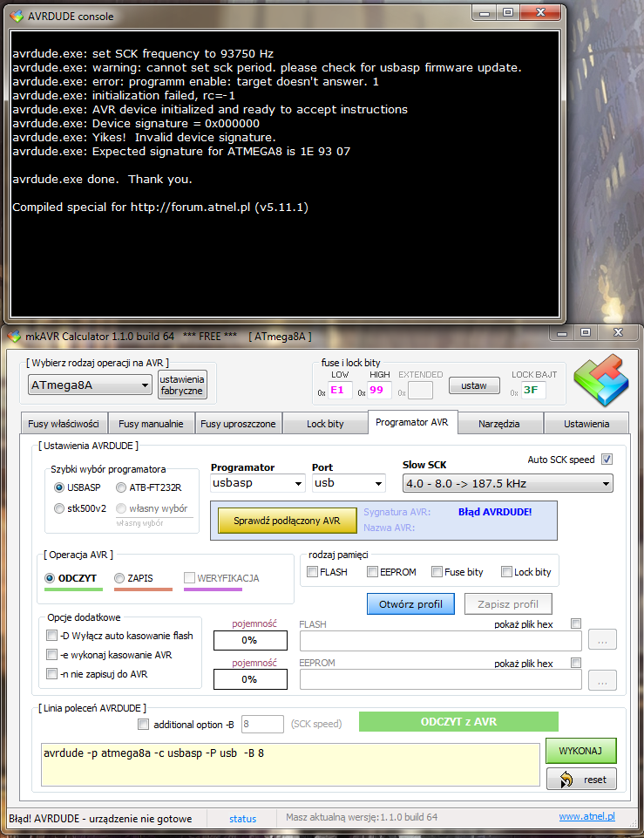The image size is (644, 838).
Task: Open the Ustawienia tab
Action: (586, 424)
